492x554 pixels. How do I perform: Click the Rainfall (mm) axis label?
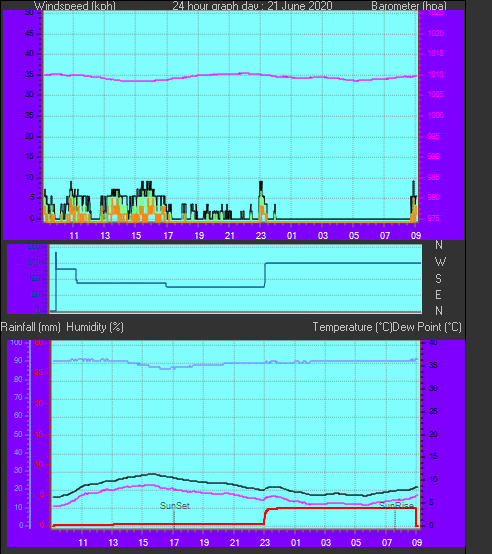(x=30, y=327)
